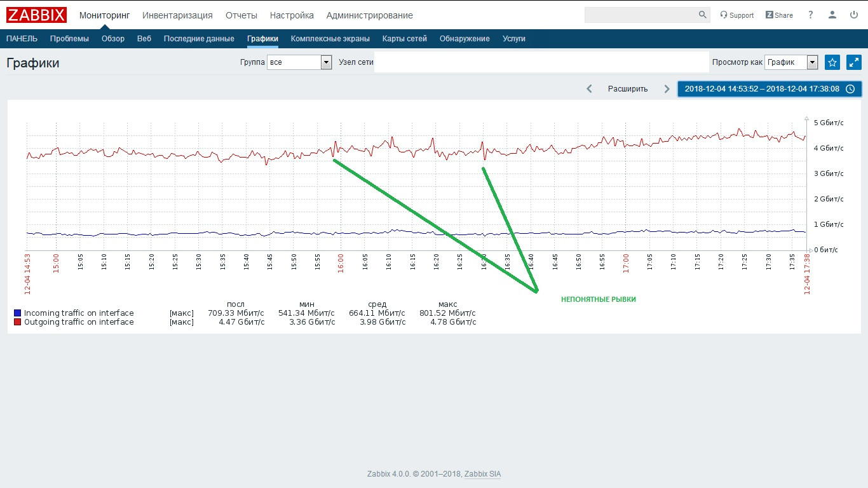The height and width of the screenshot is (488, 868).
Task: Click the red Outgoing traffic legend swatch
Action: pos(18,322)
